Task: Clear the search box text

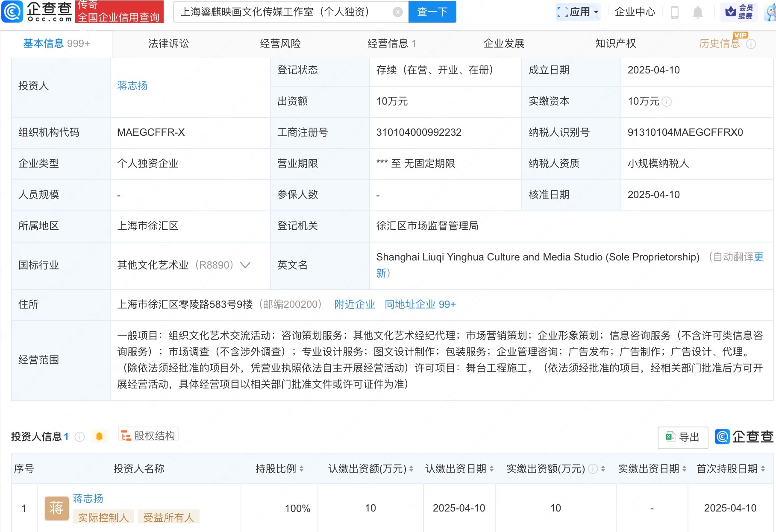Action: tap(397, 12)
